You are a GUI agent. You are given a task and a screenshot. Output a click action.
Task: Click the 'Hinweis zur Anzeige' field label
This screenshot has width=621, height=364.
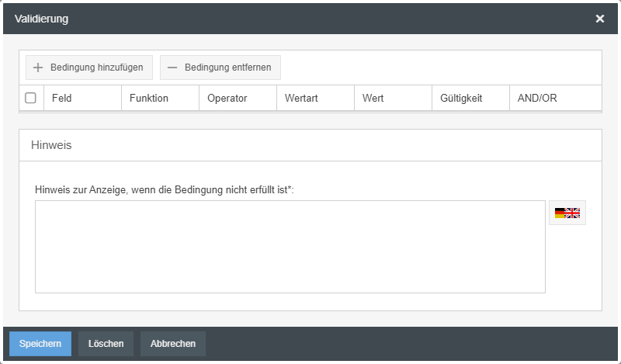coord(164,189)
